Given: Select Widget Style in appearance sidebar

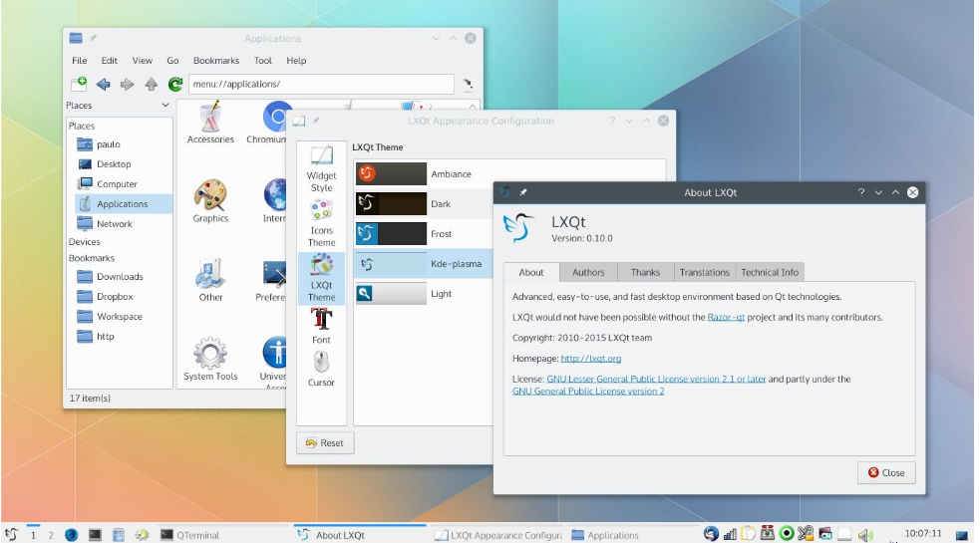Looking at the screenshot, I should pos(321,168).
